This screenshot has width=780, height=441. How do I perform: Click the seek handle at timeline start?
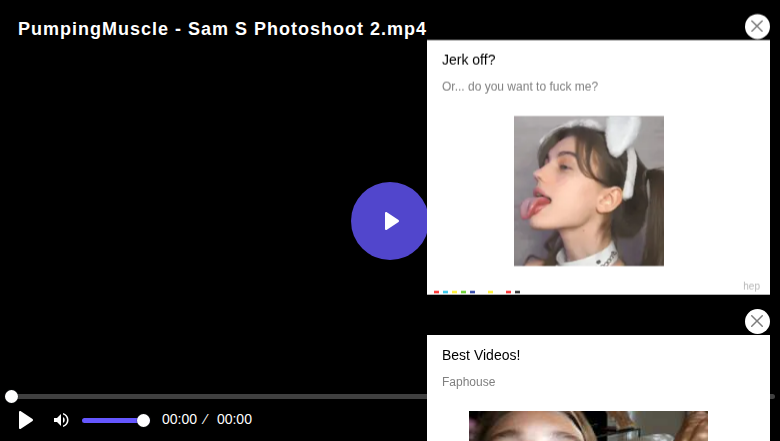pos(11,396)
